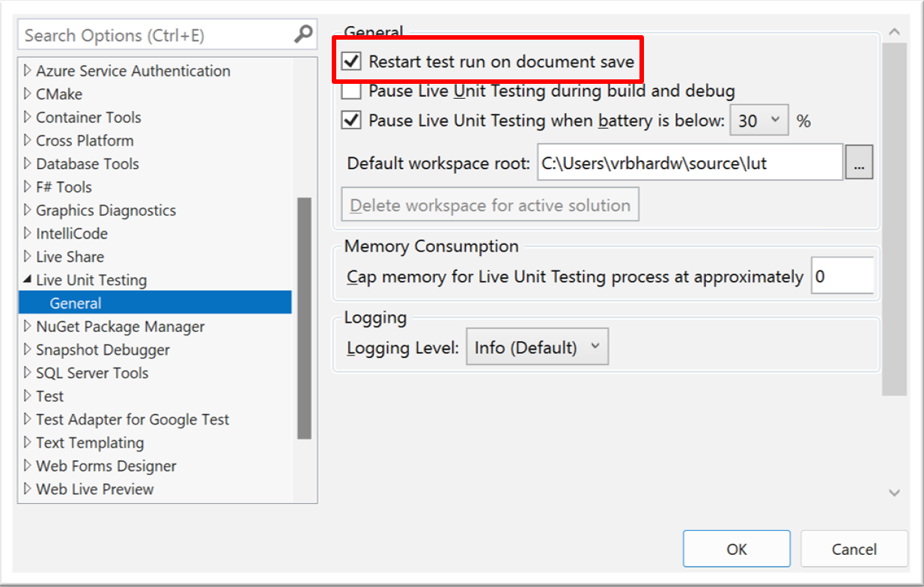Click the memory cap value field
924x587 pixels.
coord(842,276)
